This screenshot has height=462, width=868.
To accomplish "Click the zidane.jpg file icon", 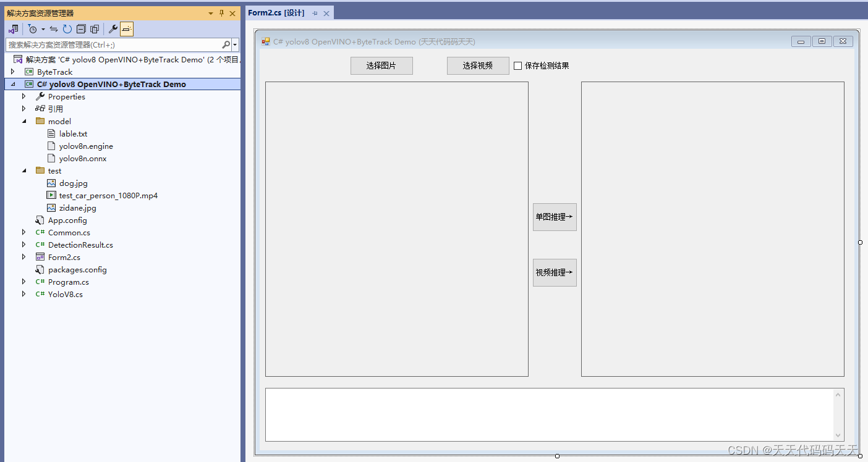I will click(51, 208).
